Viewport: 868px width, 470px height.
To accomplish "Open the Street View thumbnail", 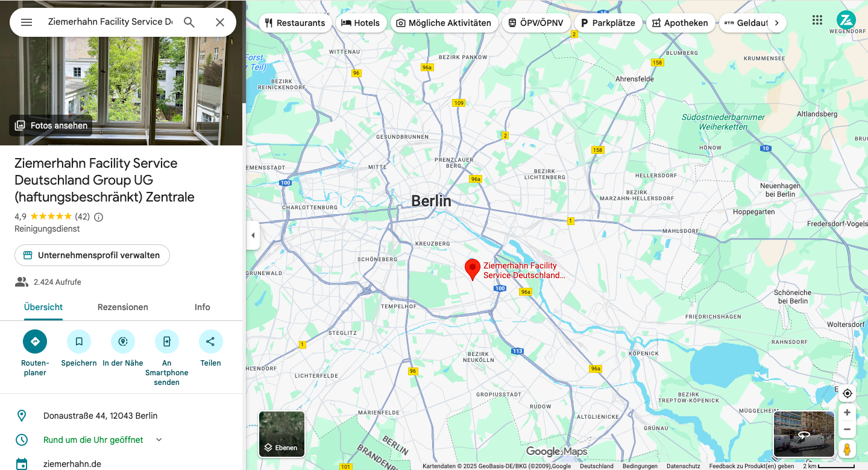I will pyautogui.click(x=804, y=434).
